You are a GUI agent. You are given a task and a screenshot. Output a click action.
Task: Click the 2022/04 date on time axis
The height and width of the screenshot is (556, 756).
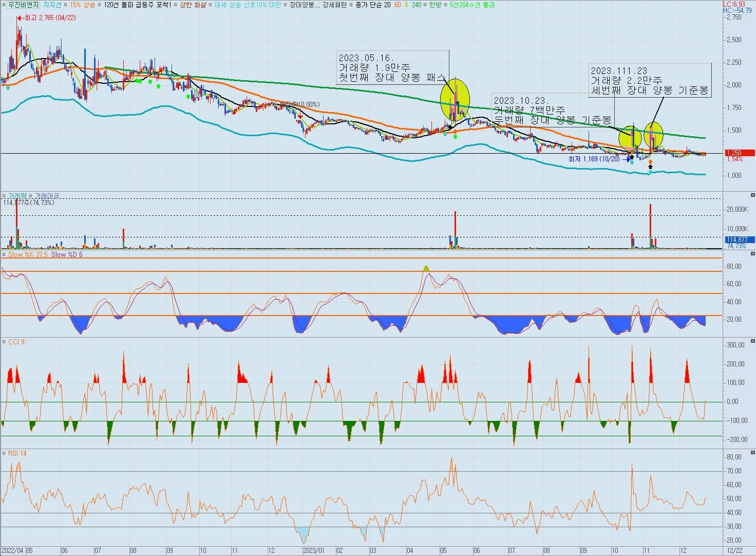click(12, 550)
